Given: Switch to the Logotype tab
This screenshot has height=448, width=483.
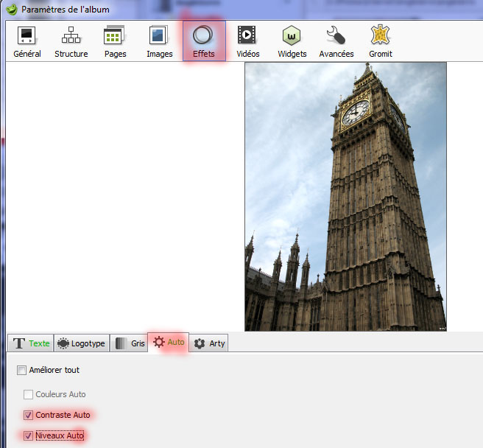Looking at the screenshot, I should (x=81, y=343).
